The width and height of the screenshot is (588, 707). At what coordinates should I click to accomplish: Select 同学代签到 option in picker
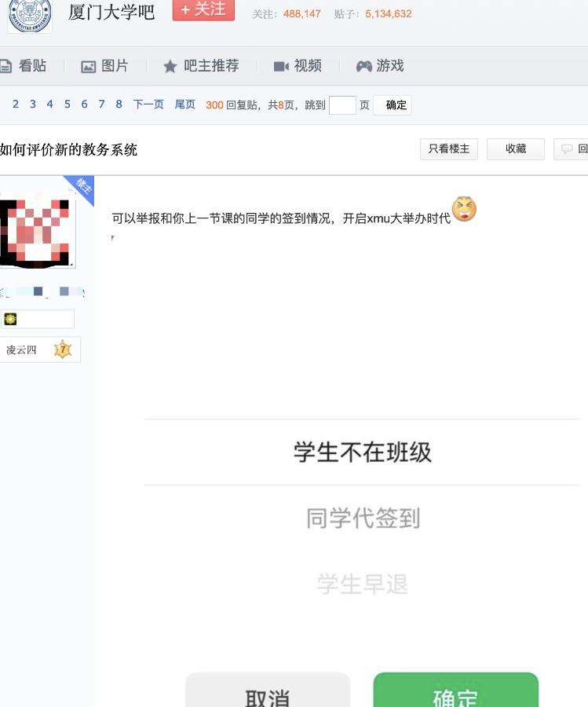pos(363,518)
